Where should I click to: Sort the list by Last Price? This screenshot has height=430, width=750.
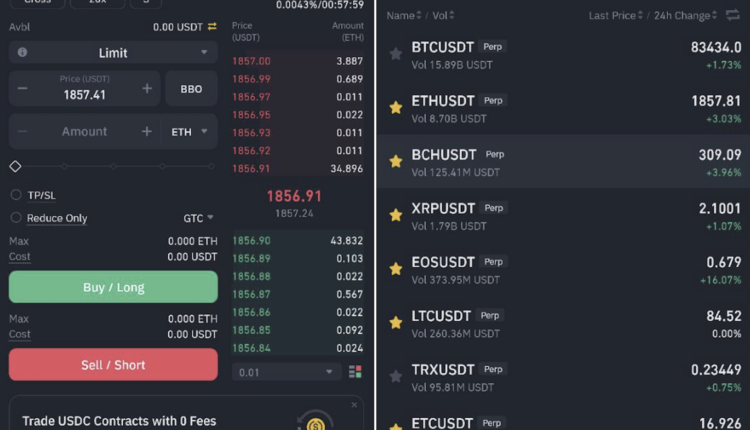612,15
